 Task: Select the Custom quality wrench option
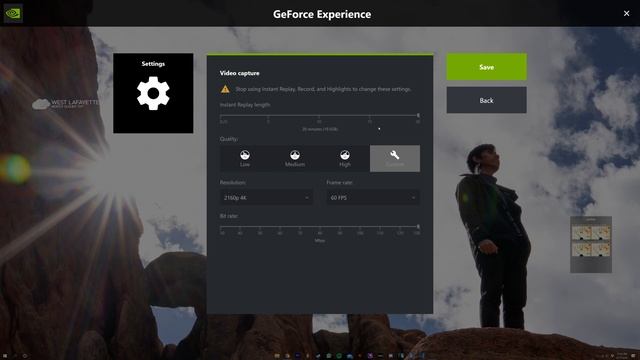pyautogui.click(x=395, y=158)
